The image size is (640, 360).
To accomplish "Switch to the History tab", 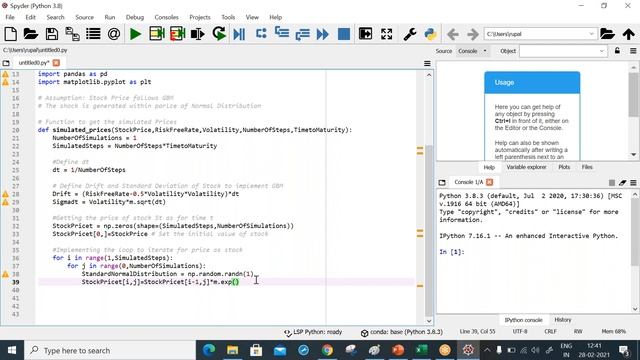I will point(563,320).
